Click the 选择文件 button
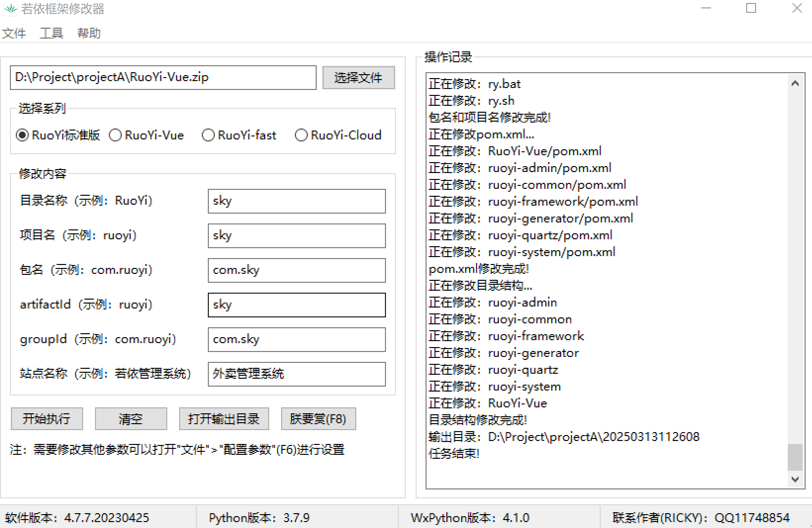 coord(358,78)
